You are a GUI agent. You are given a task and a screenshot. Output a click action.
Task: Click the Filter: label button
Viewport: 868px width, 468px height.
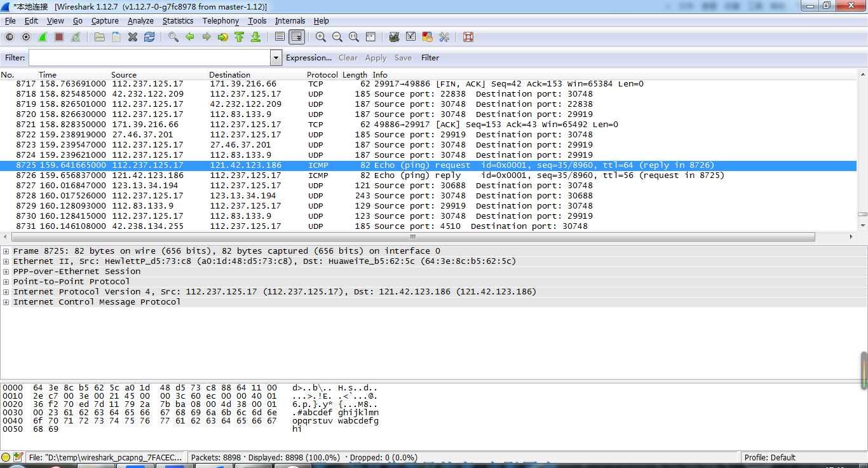[15, 58]
